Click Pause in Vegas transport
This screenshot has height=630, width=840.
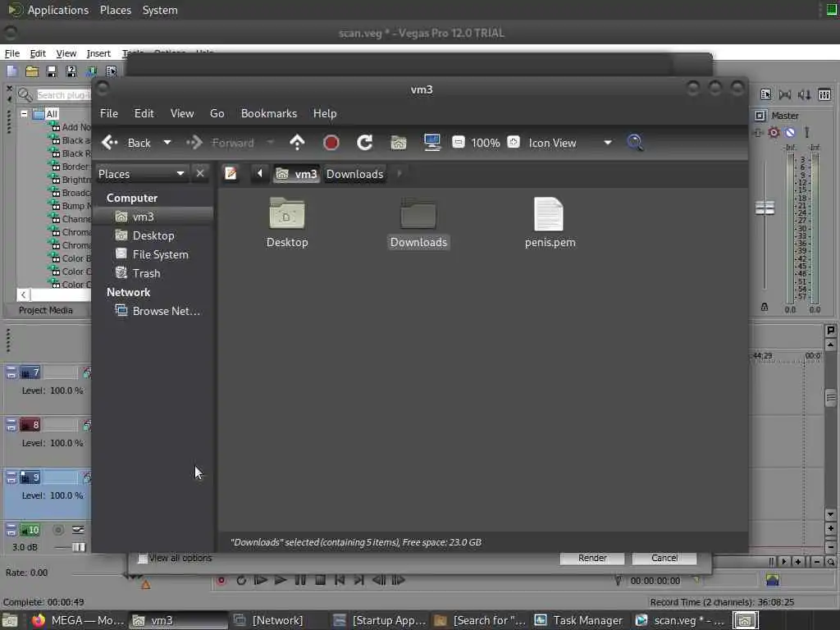coord(300,580)
